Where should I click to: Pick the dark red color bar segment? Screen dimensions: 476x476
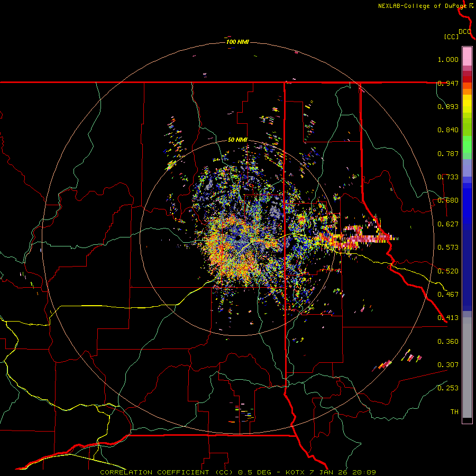click(467, 79)
